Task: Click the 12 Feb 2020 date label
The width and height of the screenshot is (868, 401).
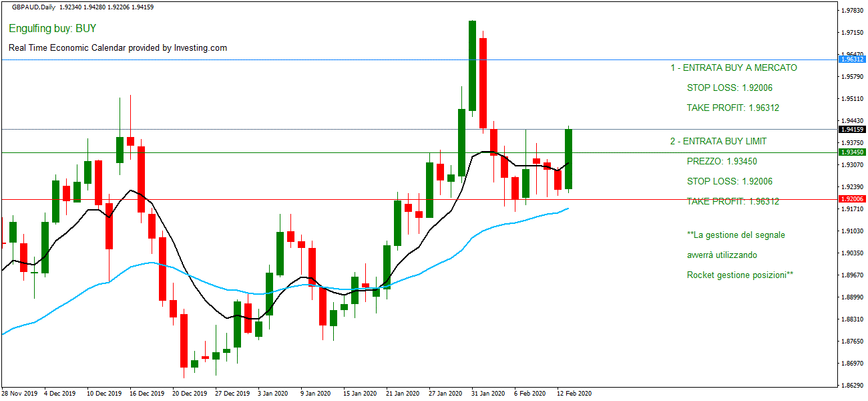Action: point(574,394)
